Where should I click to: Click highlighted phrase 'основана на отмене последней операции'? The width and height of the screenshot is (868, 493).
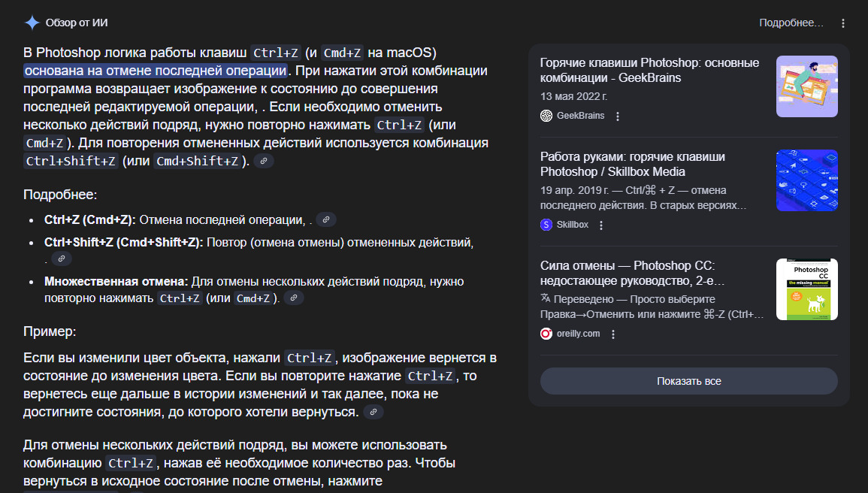(x=156, y=71)
